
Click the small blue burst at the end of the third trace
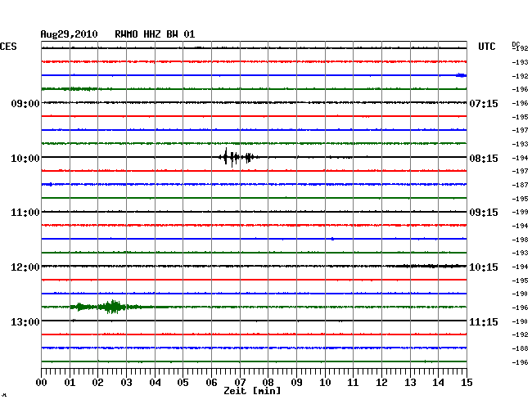coord(461,75)
